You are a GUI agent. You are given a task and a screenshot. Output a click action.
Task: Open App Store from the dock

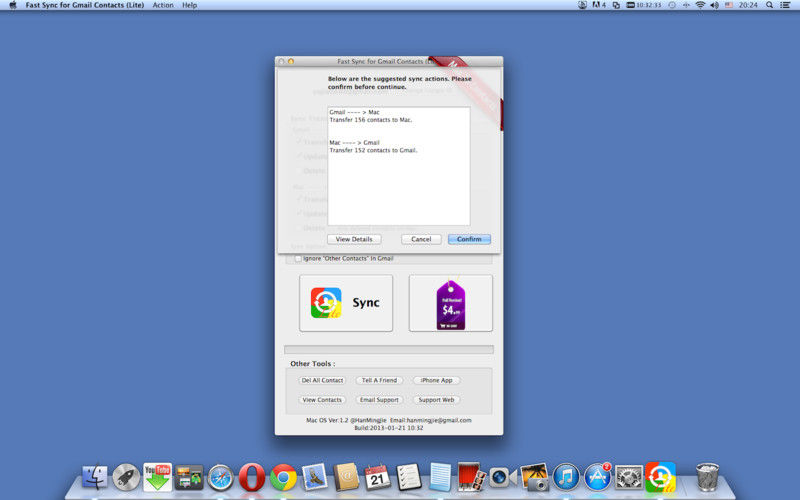(597, 478)
